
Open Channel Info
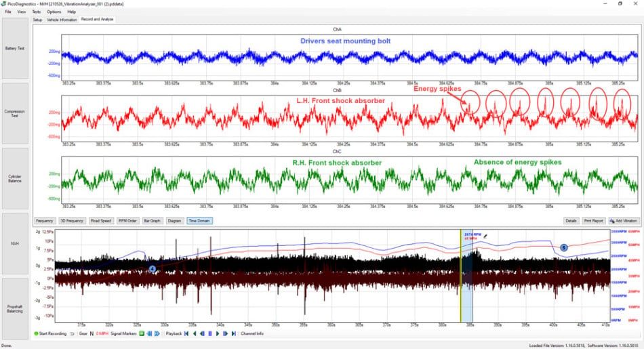pos(252,334)
